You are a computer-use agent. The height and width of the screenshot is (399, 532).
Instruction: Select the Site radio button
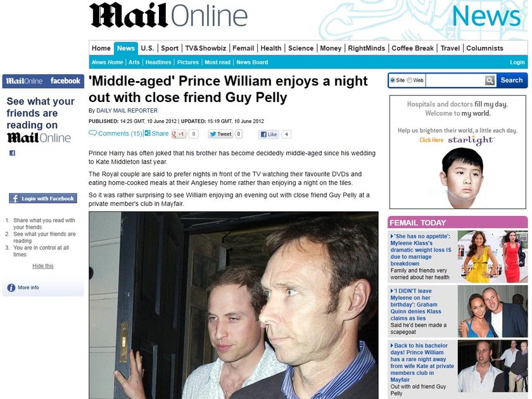[x=393, y=80]
